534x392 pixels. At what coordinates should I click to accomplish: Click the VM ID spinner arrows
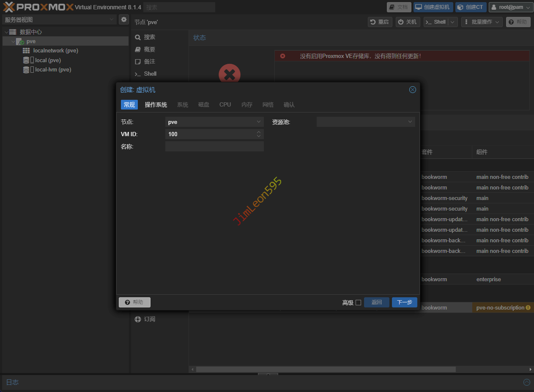259,134
